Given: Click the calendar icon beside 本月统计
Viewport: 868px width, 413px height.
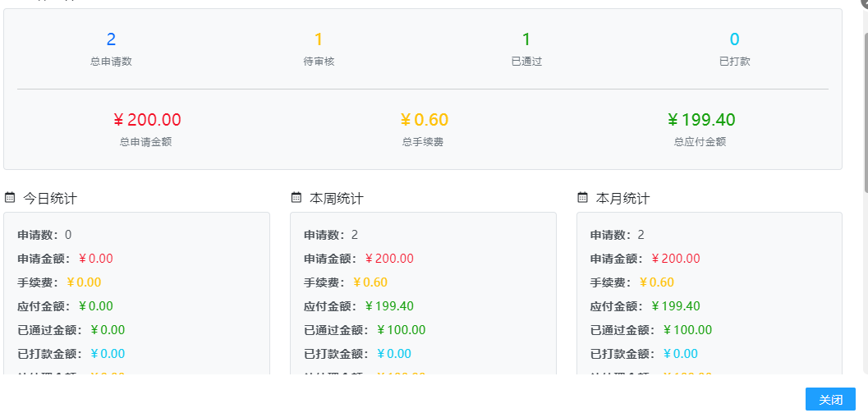Looking at the screenshot, I should click(583, 198).
